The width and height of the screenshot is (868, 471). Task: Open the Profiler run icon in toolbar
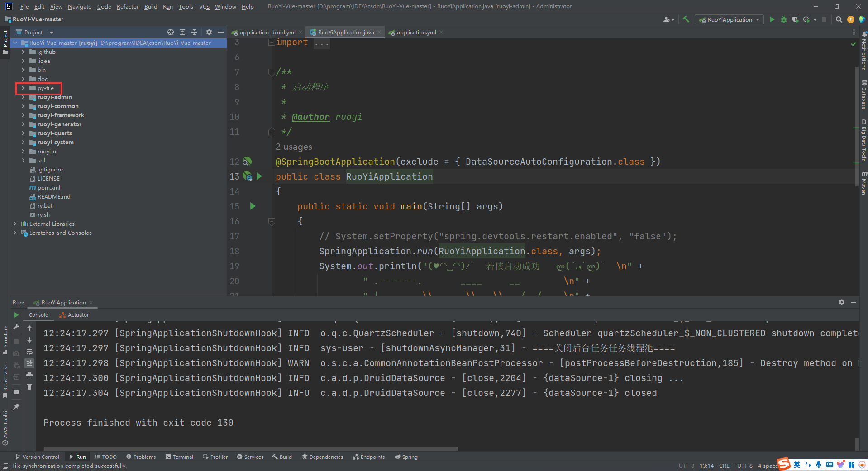click(x=806, y=19)
